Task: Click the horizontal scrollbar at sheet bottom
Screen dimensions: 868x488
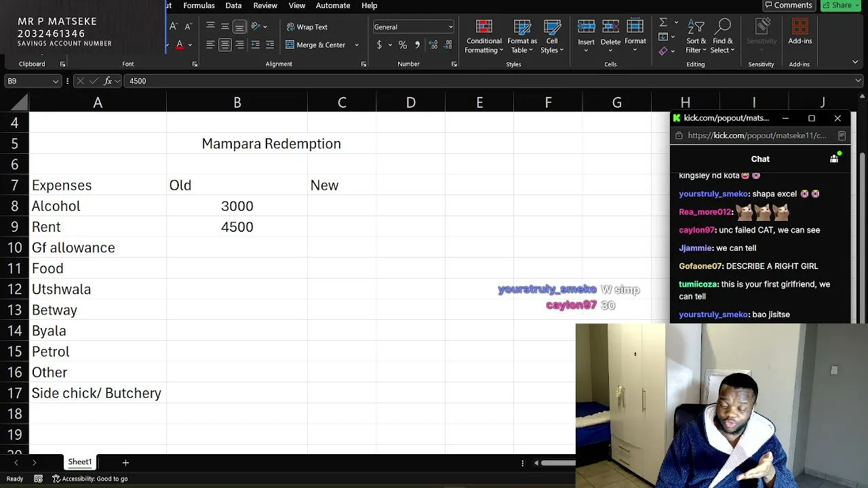Action: pos(557,463)
